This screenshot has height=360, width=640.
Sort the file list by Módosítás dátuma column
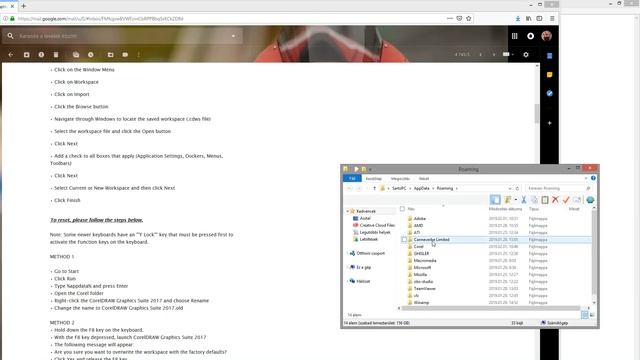[505, 209]
